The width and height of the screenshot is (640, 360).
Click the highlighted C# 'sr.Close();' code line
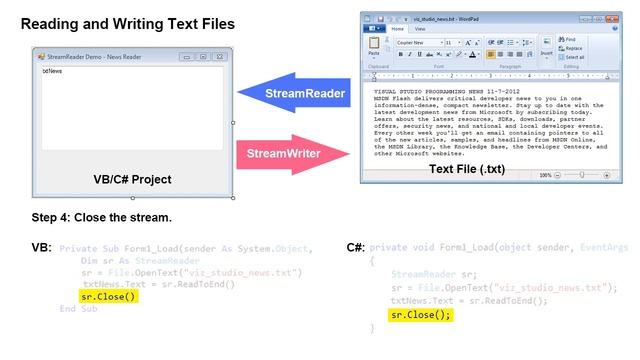(x=420, y=315)
